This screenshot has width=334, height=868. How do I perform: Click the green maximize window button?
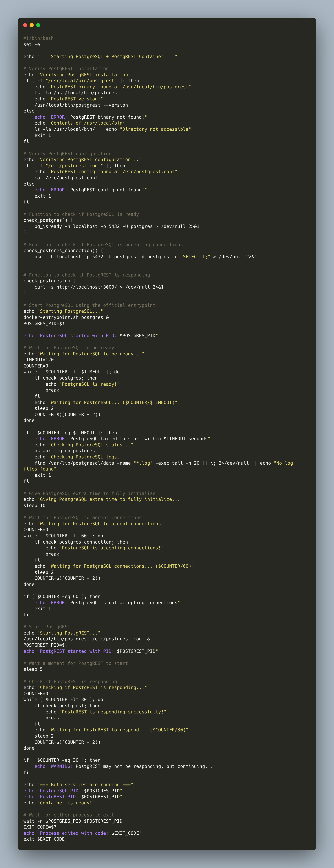point(38,25)
